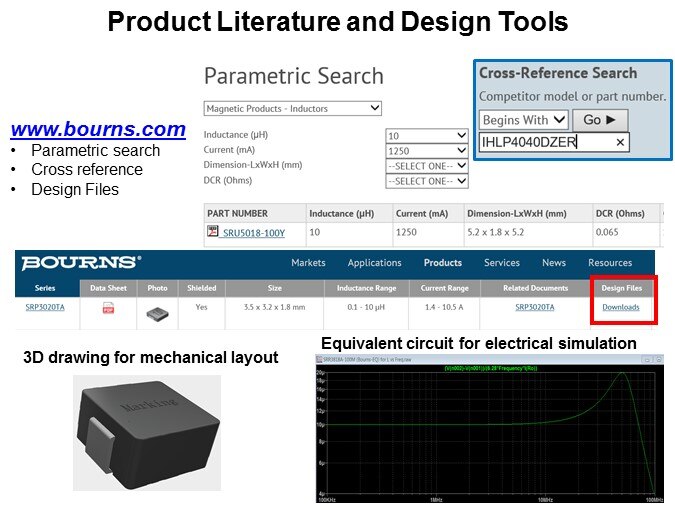
Task: Clear the cross-reference search field with X
Action: click(620, 143)
